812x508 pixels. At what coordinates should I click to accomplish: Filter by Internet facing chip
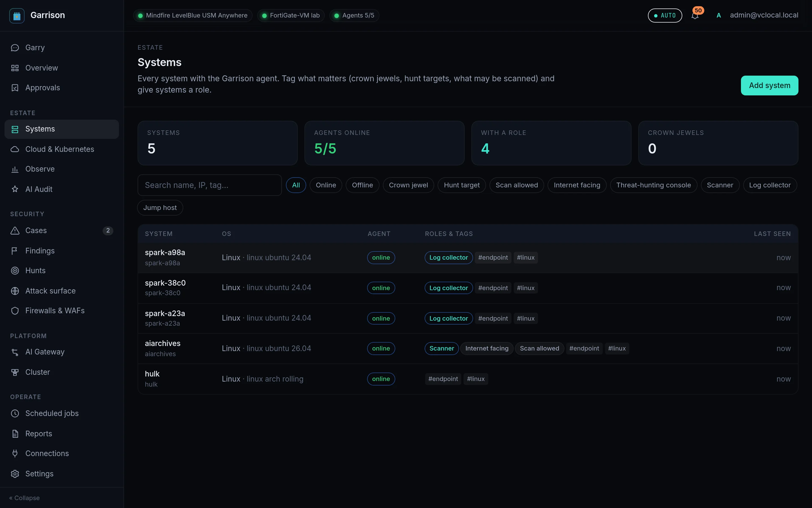pyautogui.click(x=577, y=185)
